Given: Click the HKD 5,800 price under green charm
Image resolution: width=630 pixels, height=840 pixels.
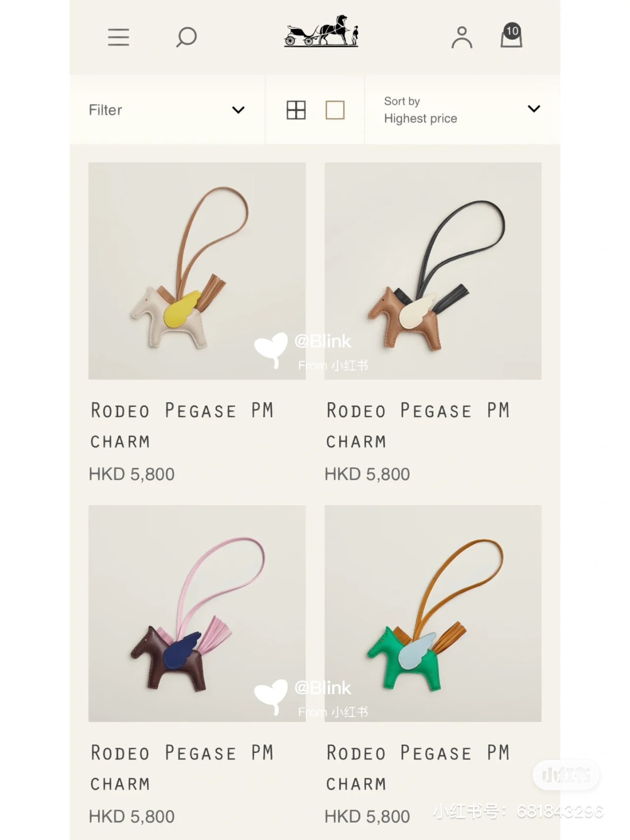Looking at the screenshot, I should [367, 817].
